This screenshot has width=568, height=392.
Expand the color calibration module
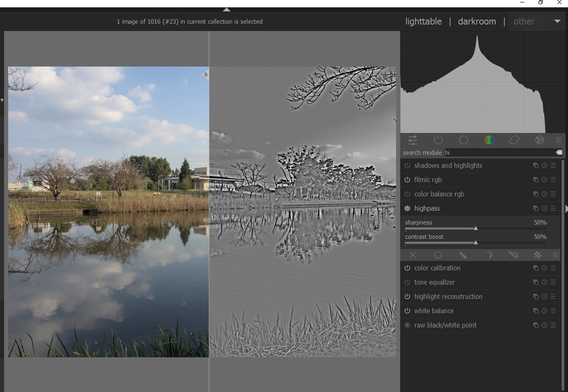click(437, 268)
